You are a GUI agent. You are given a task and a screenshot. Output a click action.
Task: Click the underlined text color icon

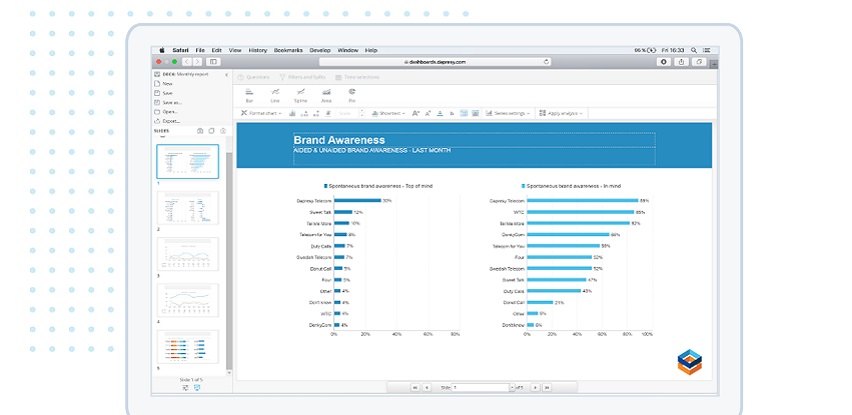[x=440, y=113]
